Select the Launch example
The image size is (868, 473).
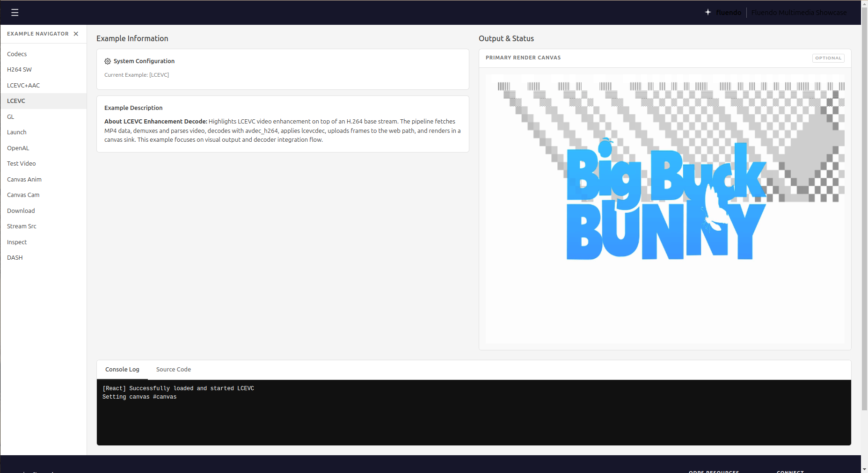pos(44,132)
